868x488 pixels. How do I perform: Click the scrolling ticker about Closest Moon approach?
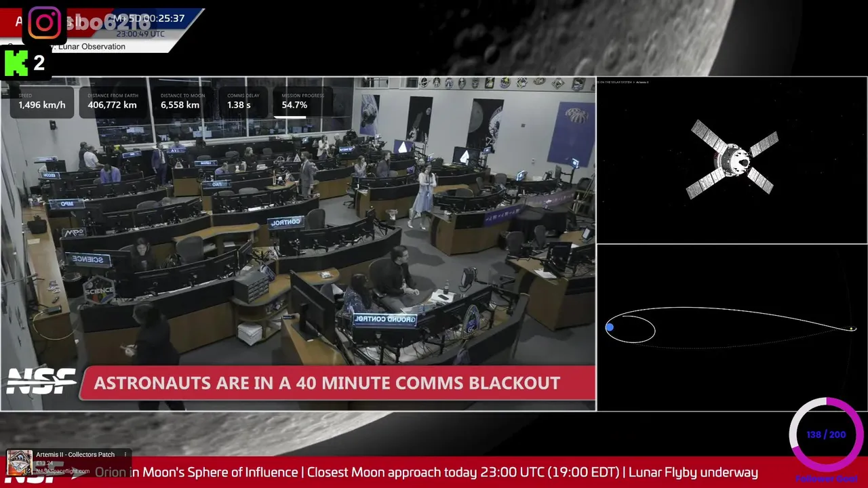[x=427, y=472]
